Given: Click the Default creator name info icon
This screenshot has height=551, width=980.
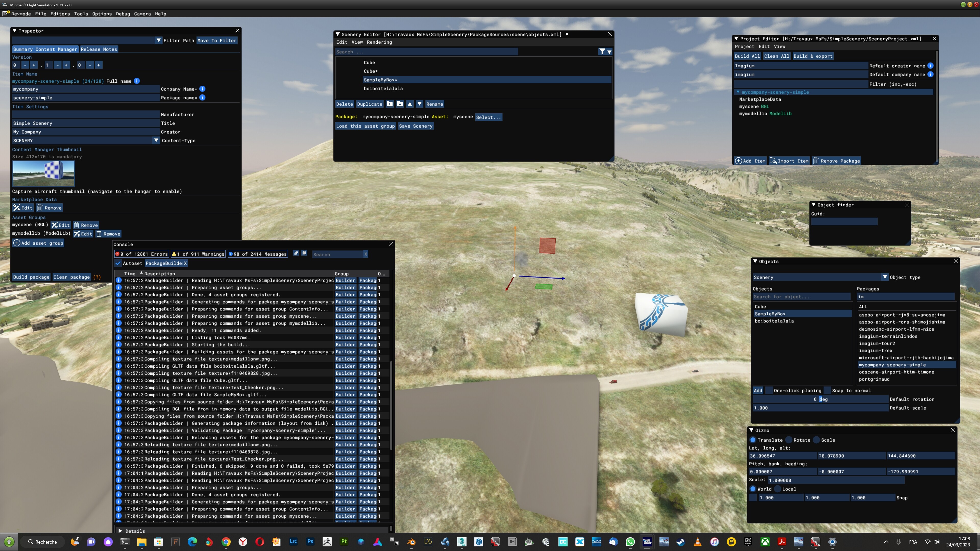Looking at the screenshot, I should point(930,66).
